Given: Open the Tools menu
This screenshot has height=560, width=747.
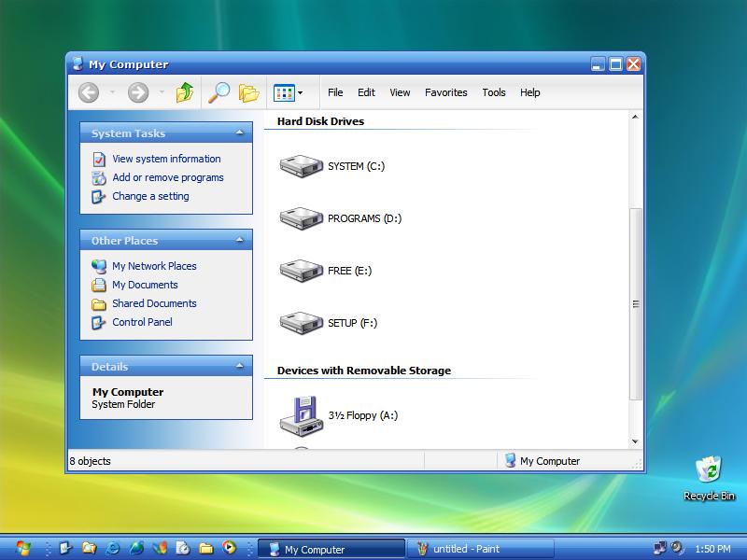Looking at the screenshot, I should point(494,92).
